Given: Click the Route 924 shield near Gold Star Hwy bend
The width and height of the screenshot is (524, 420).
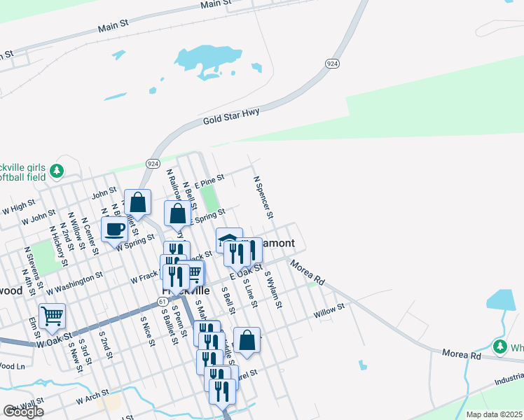Looking at the screenshot, I should click(x=332, y=64).
